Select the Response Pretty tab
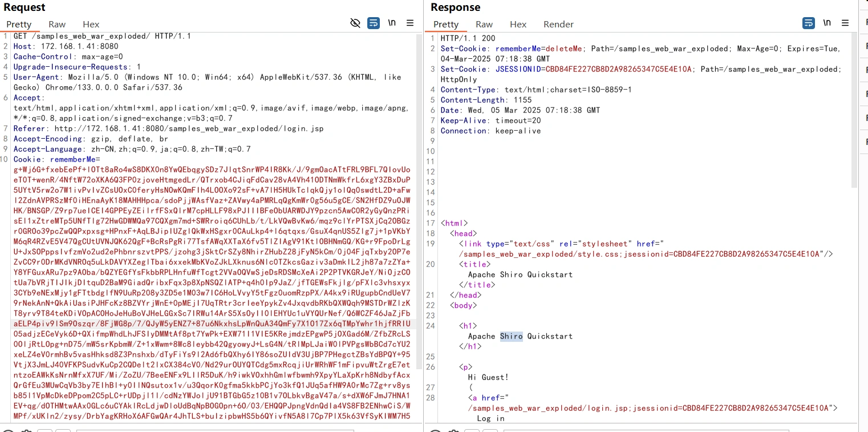868x432 pixels. 446,24
